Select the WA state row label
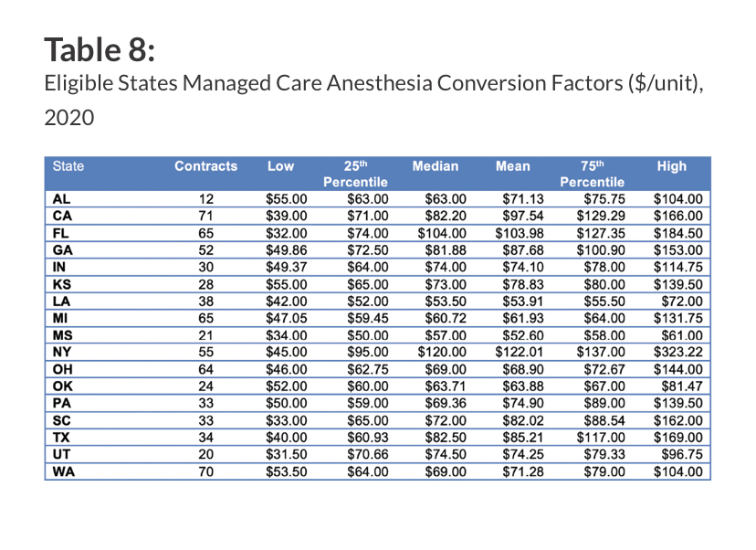The width and height of the screenshot is (756, 550). pyautogui.click(x=64, y=472)
